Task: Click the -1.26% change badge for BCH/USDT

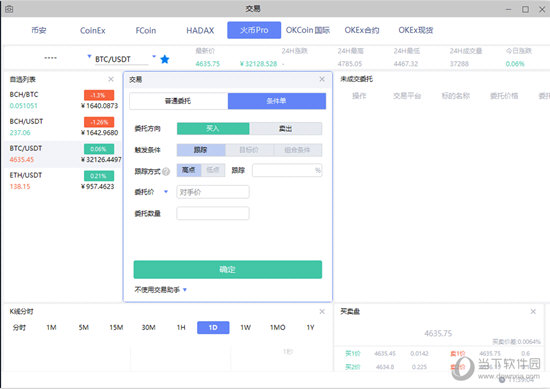Action: (x=99, y=122)
